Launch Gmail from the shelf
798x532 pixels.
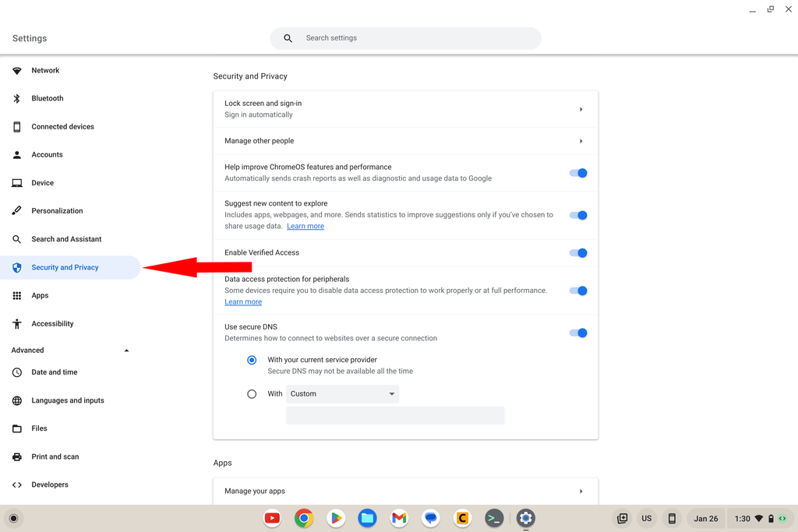click(x=399, y=518)
